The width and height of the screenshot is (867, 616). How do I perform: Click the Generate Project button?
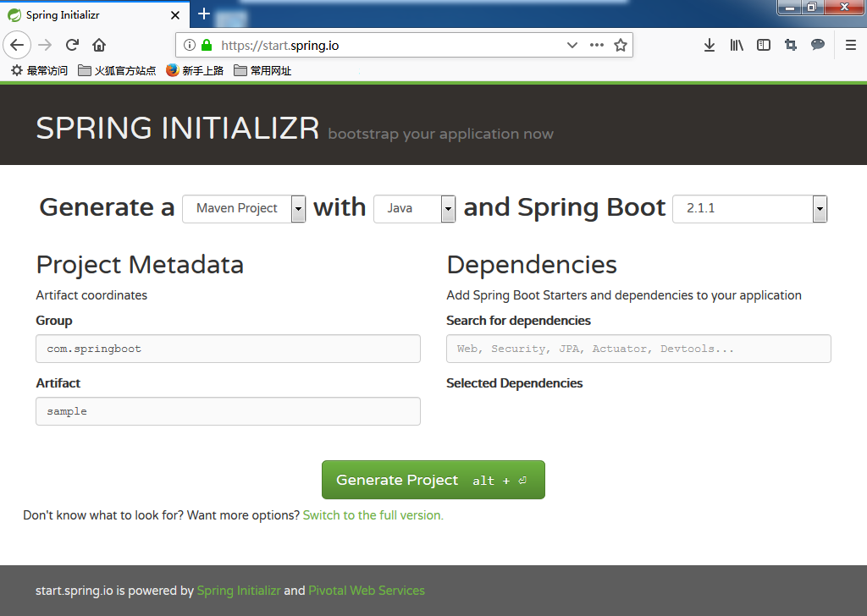(433, 480)
